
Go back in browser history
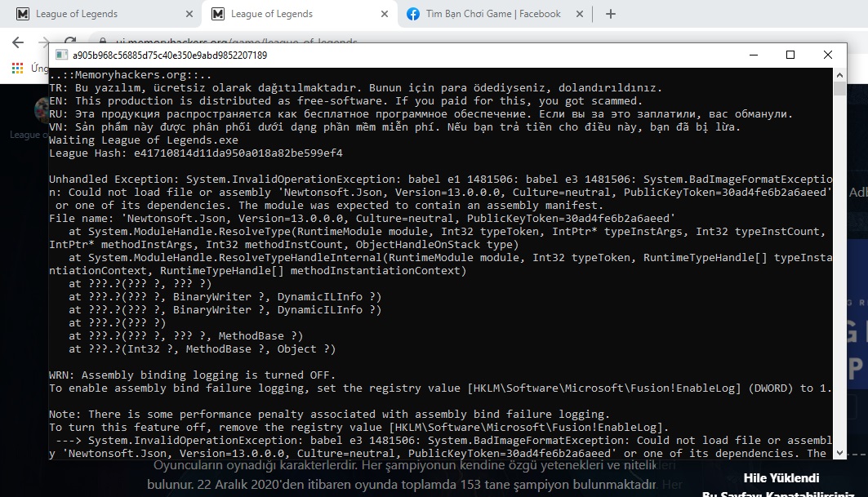18,42
